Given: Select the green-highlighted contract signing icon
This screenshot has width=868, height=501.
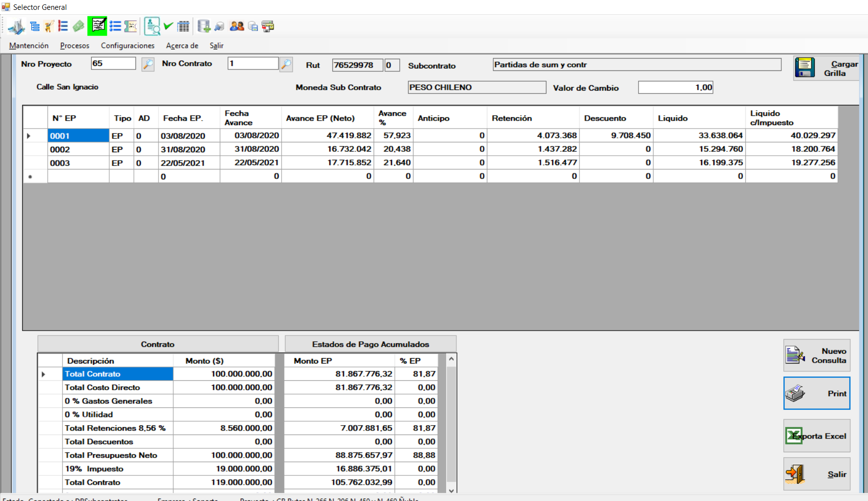Looking at the screenshot, I should 97,26.
